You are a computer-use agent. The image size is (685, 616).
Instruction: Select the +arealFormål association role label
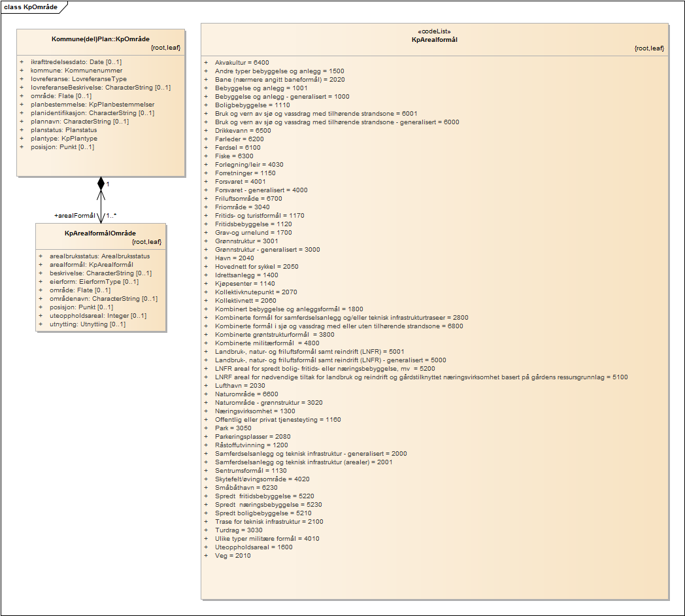[75, 215]
